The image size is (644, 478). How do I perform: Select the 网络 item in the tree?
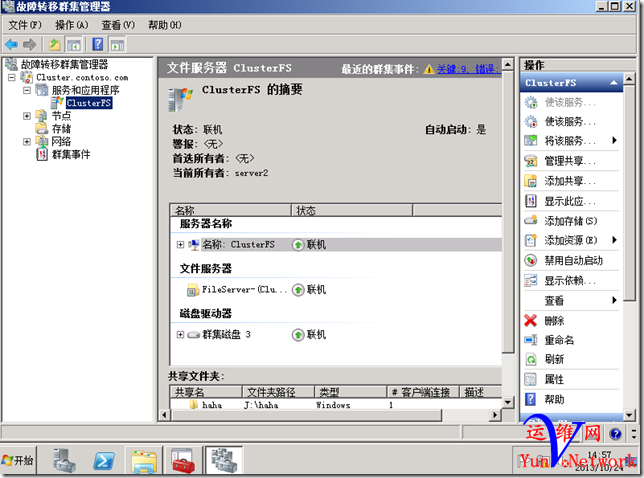pos(61,141)
